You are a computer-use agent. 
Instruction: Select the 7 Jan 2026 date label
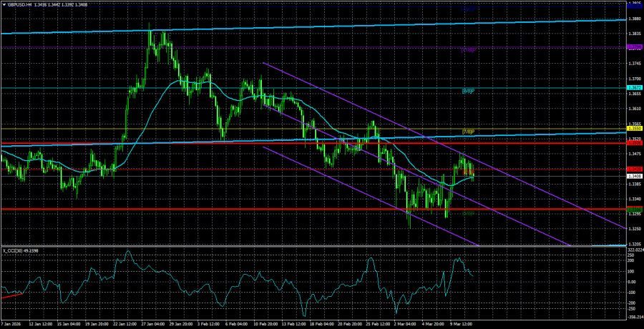click(13, 323)
